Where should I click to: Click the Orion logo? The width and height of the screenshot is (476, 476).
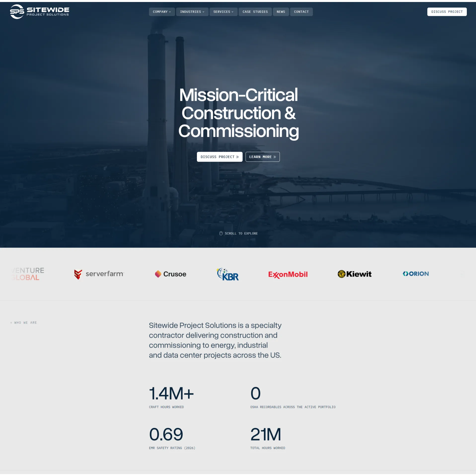pos(416,274)
